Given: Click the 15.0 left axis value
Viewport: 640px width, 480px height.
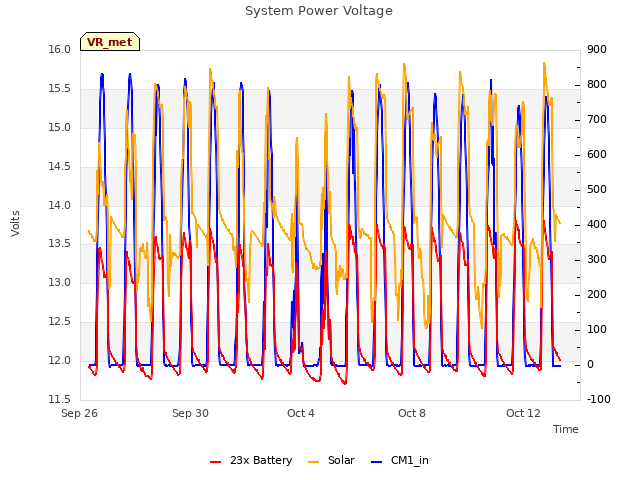Looking at the screenshot, I should click(x=60, y=127).
